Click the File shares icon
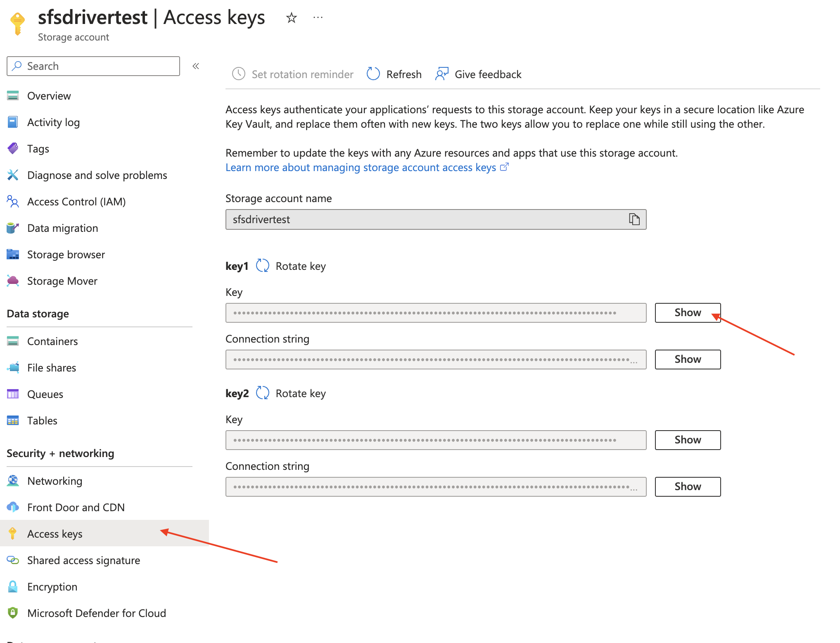Screen dimensions: 840x643 pyautogui.click(x=13, y=368)
